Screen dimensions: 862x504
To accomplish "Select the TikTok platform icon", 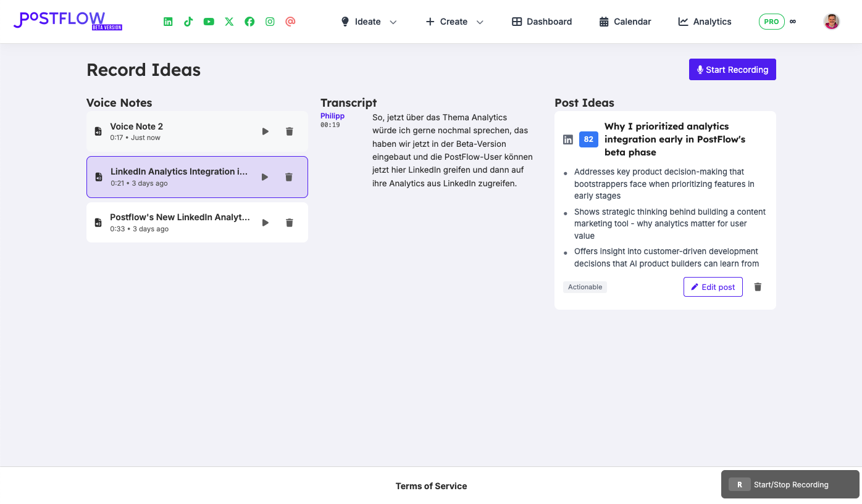I will (188, 21).
